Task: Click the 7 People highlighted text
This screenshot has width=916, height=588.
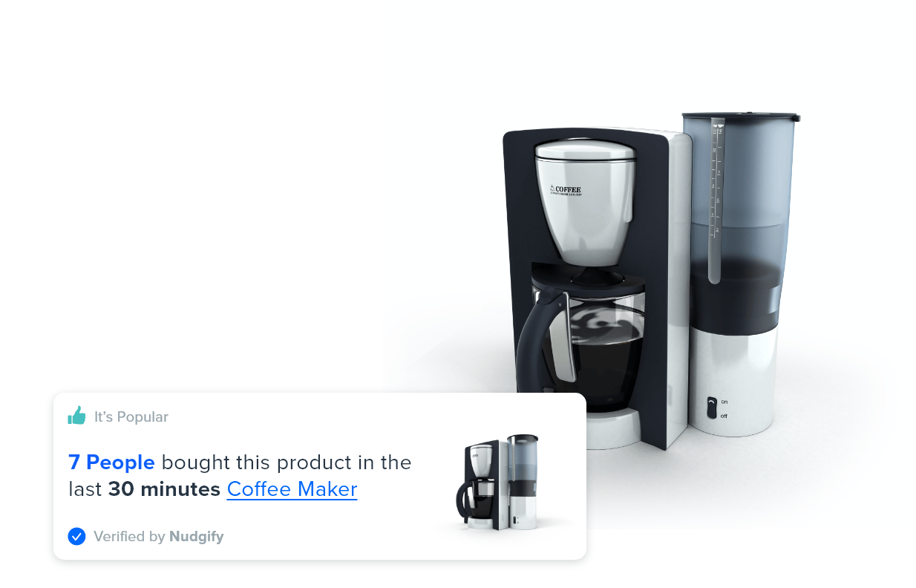Action: pyautogui.click(x=111, y=463)
